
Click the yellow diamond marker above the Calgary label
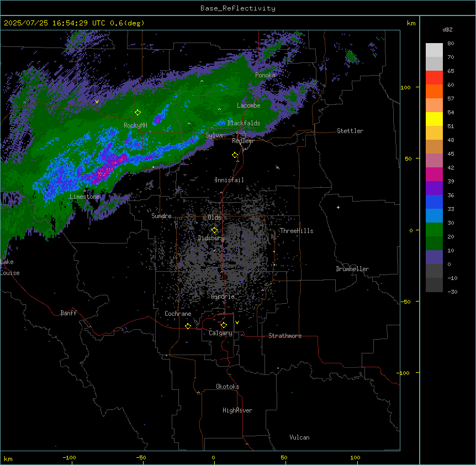224,325
